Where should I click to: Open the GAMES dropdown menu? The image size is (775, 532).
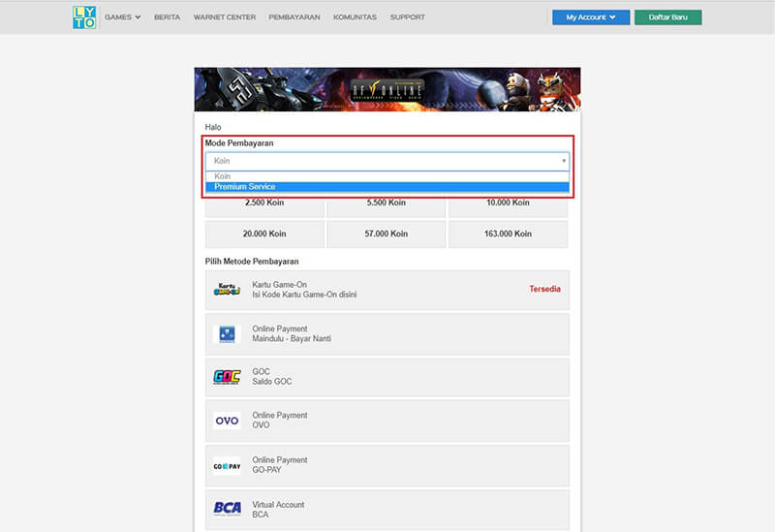pos(123,17)
